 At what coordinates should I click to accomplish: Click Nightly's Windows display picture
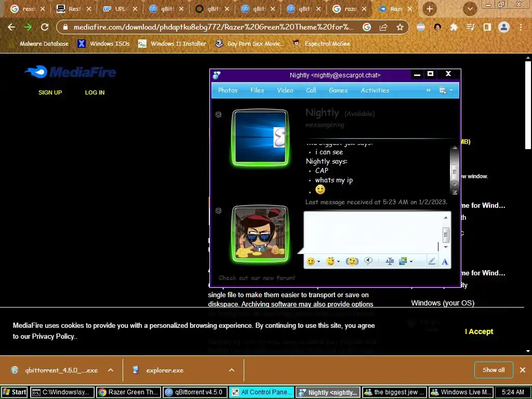[260, 137]
